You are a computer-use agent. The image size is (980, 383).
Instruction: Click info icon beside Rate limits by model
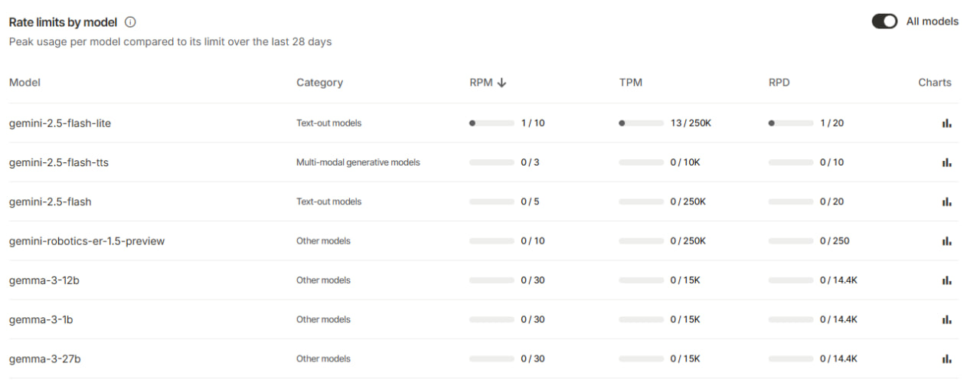coord(130,22)
